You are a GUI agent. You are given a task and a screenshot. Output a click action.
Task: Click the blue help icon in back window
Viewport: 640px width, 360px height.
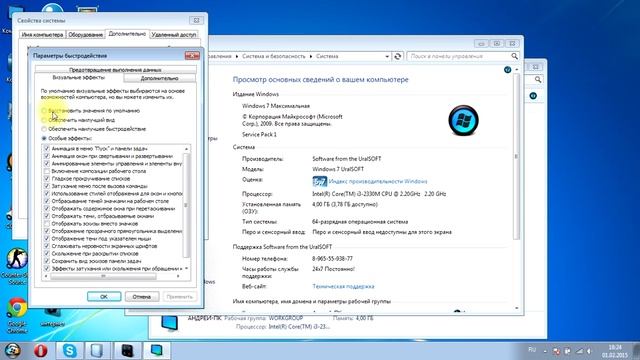tap(533, 96)
